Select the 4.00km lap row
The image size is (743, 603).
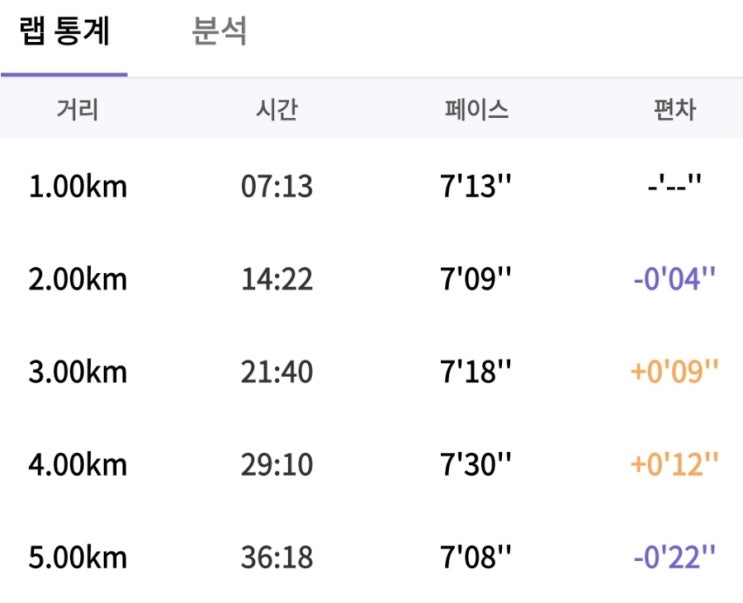pos(372,464)
